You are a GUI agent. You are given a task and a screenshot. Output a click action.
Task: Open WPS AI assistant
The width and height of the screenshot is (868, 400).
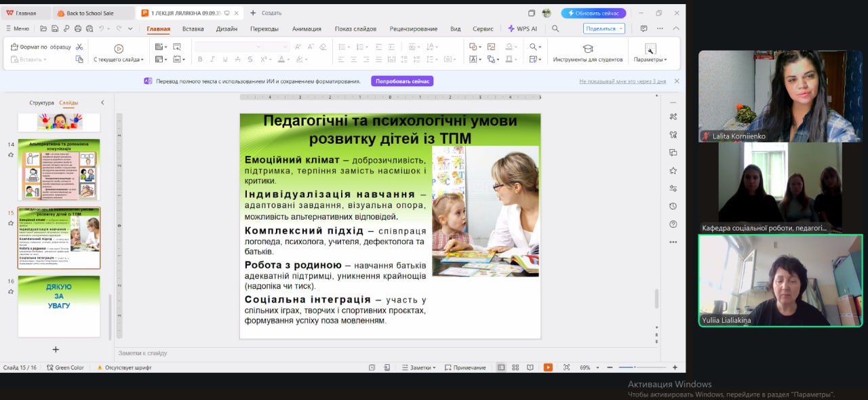(522, 28)
